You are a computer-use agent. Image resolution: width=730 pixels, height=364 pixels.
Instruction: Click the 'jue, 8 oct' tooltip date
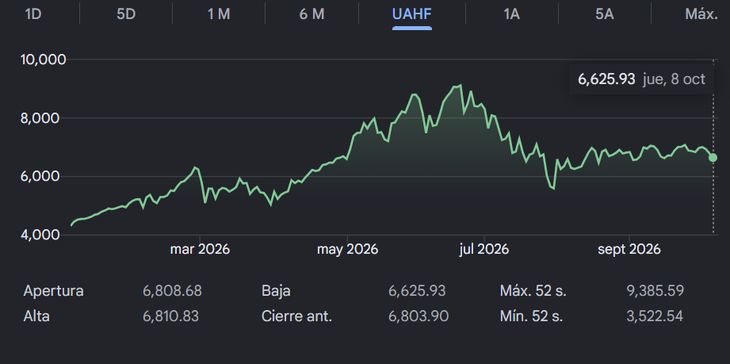pos(674,80)
